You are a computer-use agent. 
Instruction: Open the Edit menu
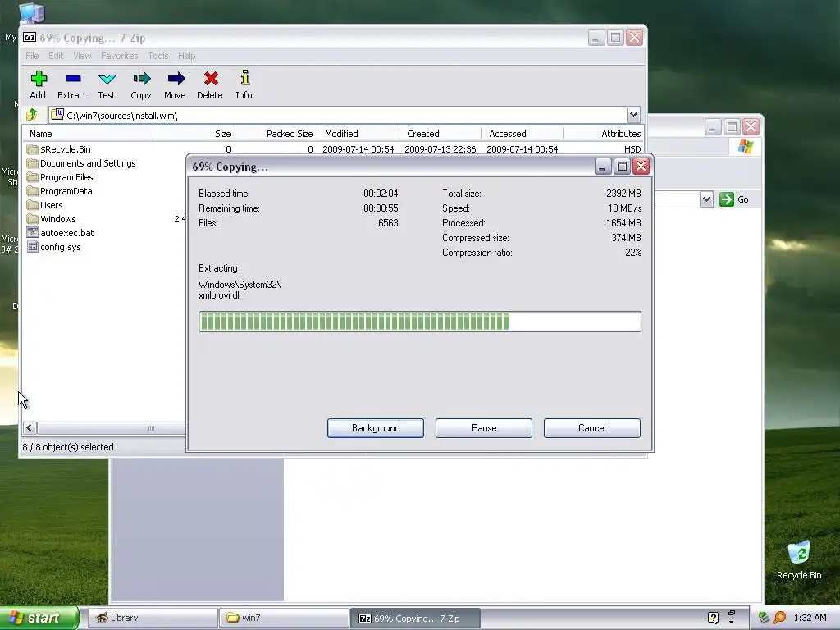[x=56, y=56]
